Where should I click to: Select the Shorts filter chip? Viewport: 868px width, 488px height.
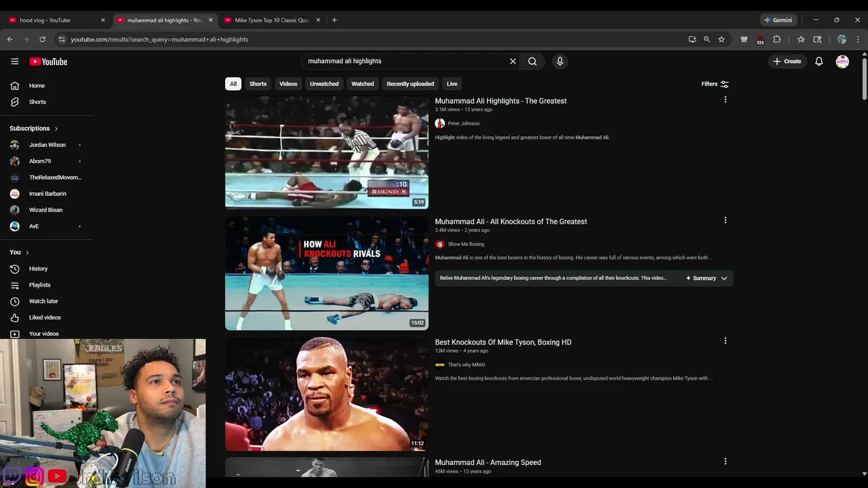[258, 84]
